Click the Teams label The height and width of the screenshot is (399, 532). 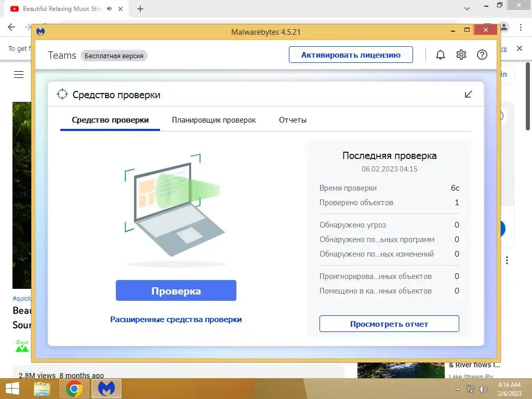[x=62, y=55]
